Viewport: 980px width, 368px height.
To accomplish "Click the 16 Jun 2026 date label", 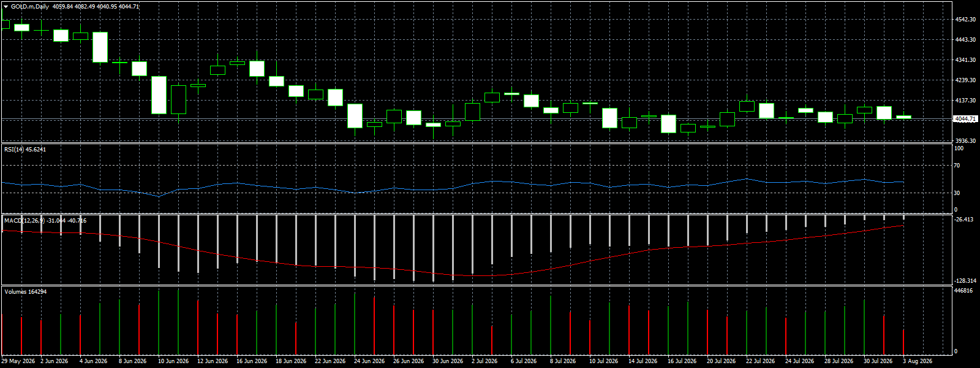I will 252,361.
